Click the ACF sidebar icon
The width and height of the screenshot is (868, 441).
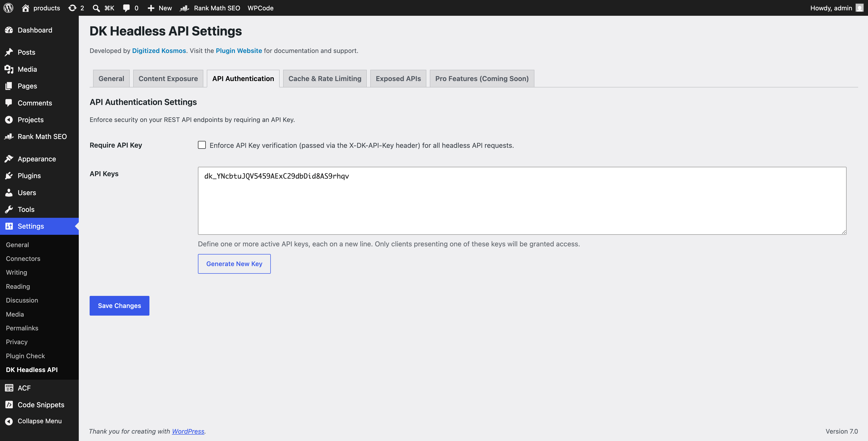click(x=9, y=388)
